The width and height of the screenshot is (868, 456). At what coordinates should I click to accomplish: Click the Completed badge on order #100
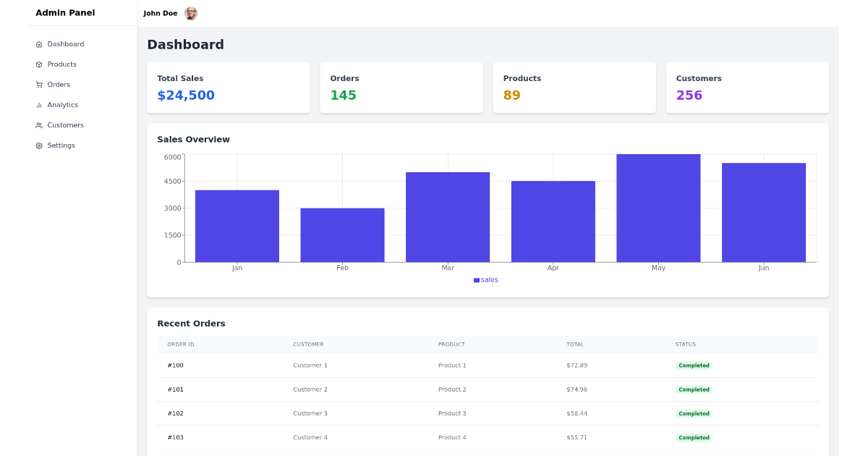click(x=694, y=366)
